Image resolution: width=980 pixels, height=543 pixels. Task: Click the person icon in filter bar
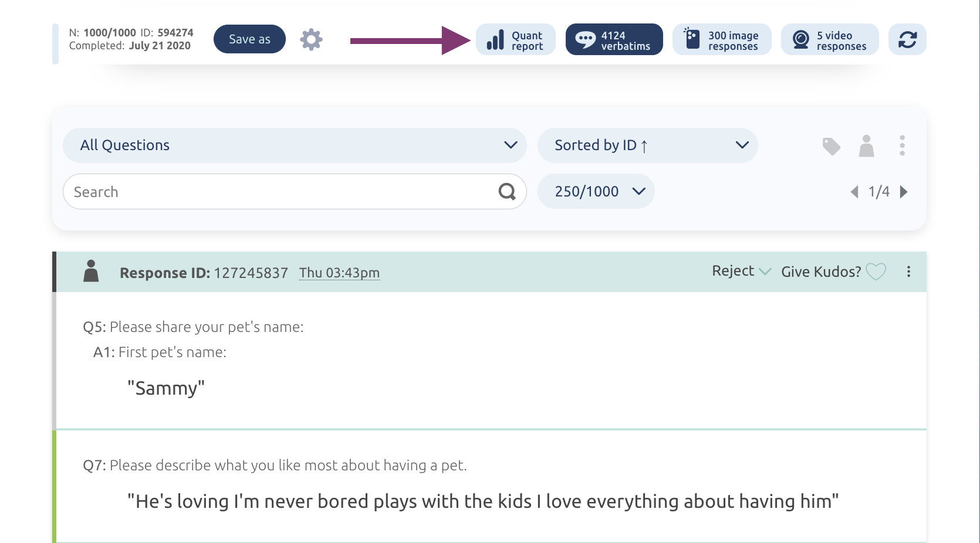coord(866,146)
